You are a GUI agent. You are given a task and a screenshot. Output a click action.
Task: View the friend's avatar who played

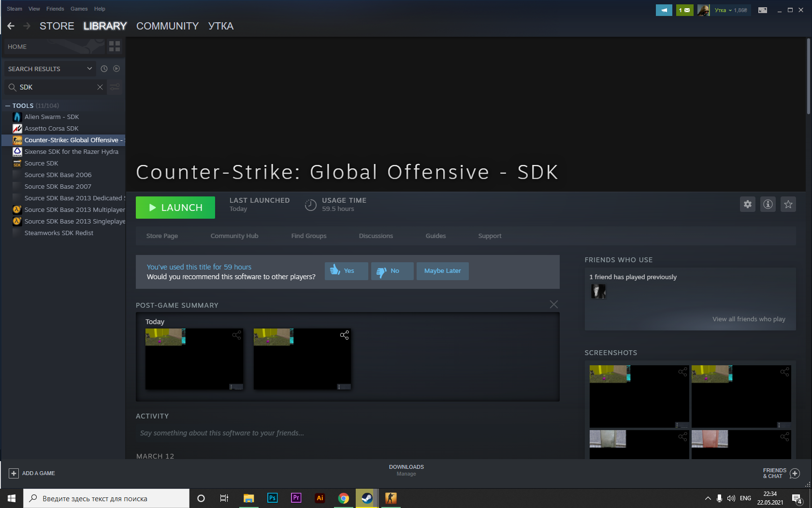(598, 291)
